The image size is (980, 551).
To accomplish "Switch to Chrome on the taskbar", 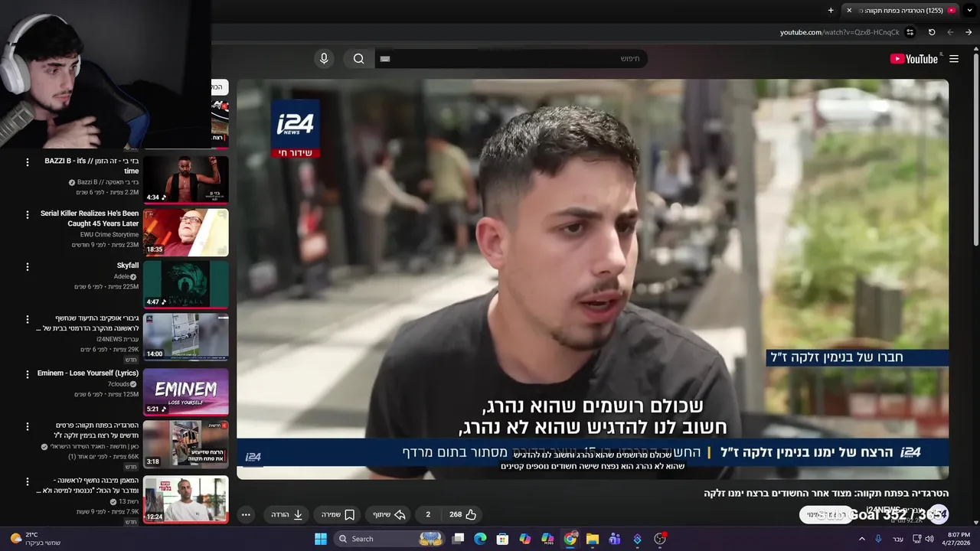I will 570,539.
